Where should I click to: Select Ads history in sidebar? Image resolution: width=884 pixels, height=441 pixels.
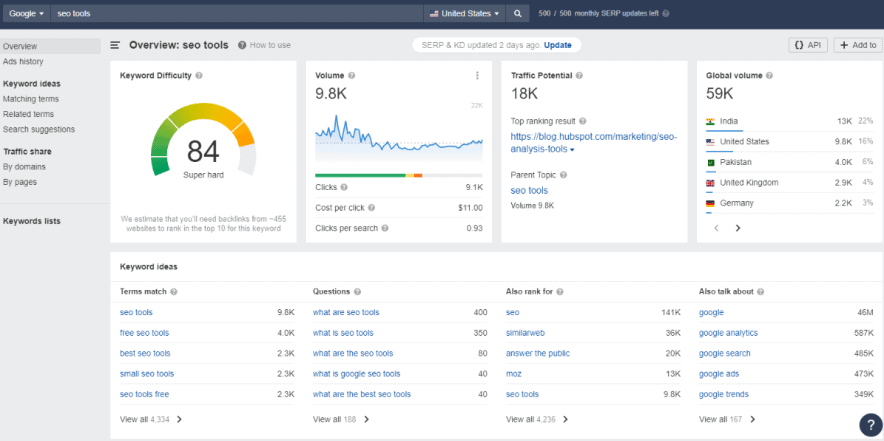click(x=23, y=61)
